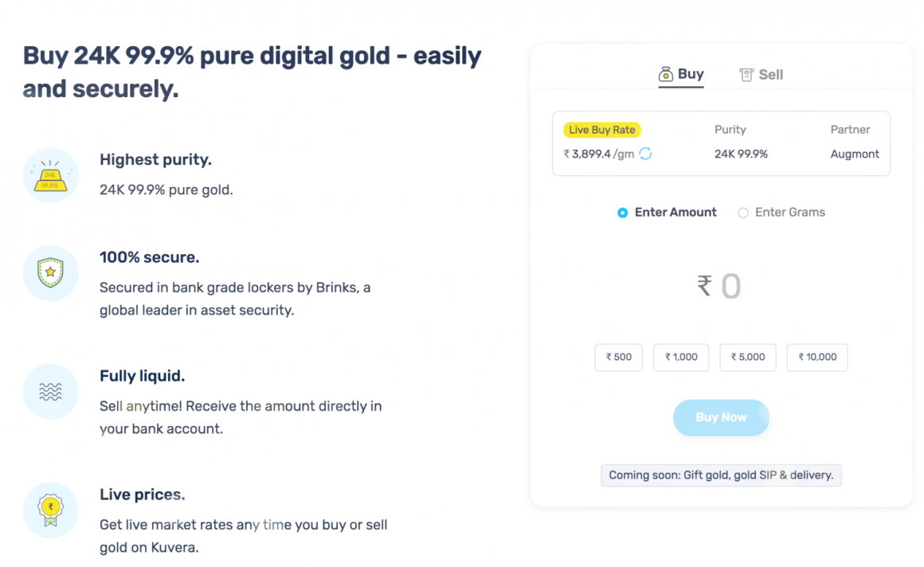Select the ₹500 preset amount
The width and height of the screenshot is (924, 567).
coord(618,358)
